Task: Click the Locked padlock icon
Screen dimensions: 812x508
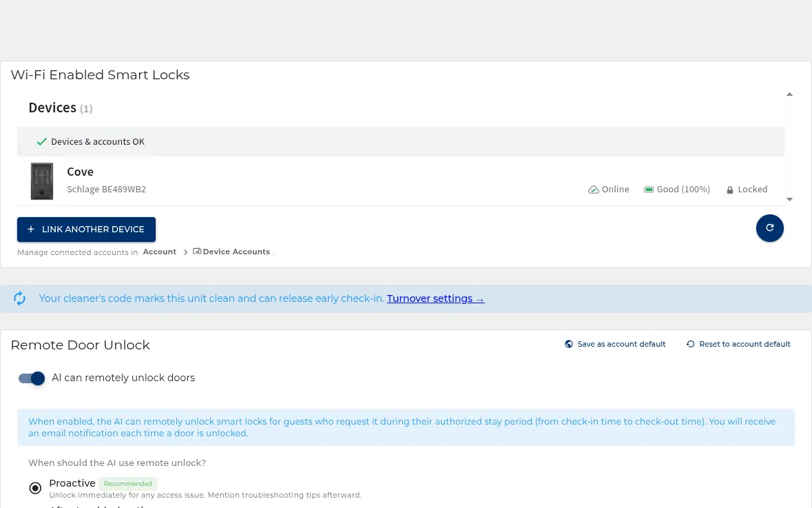Action: (729, 190)
